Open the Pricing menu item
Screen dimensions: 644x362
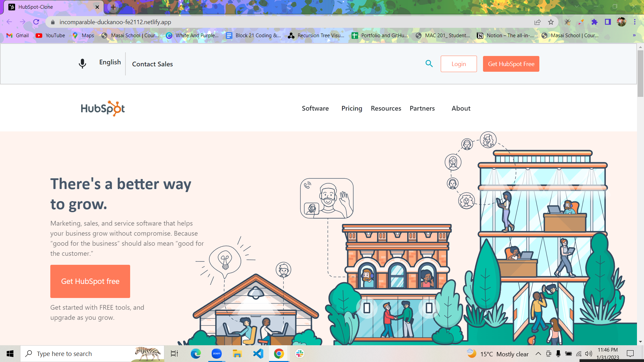coord(352,108)
